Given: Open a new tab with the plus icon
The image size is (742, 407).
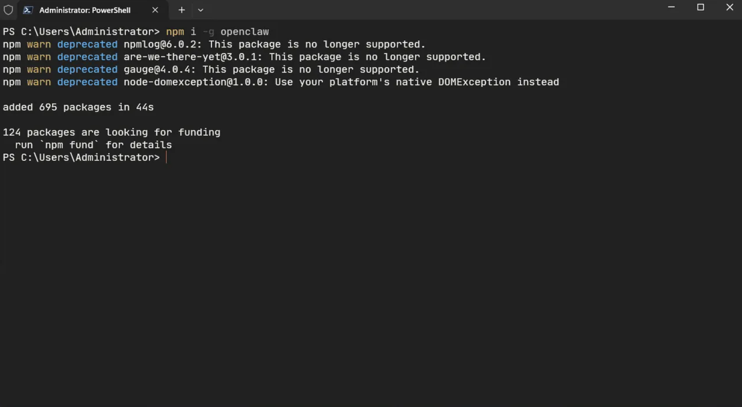Looking at the screenshot, I should tap(181, 9).
